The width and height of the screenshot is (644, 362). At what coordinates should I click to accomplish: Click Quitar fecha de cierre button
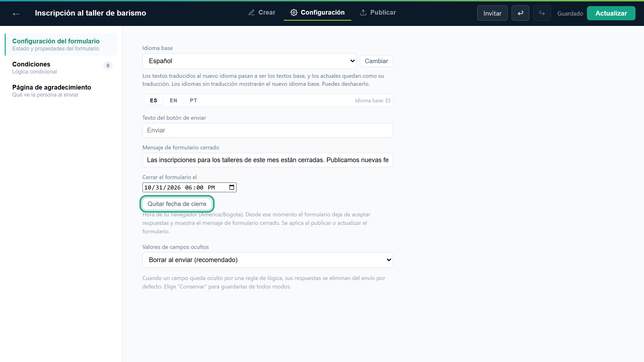[x=177, y=204]
